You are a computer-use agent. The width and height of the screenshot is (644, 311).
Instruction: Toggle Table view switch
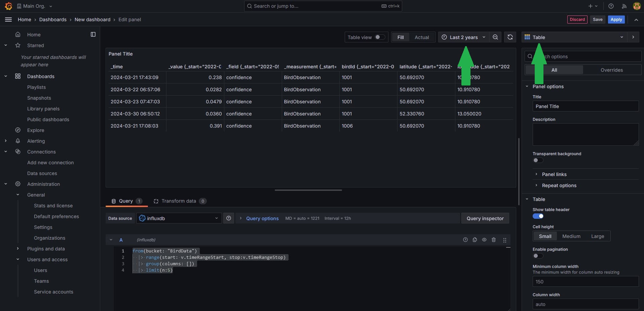(x=380, y=37)
